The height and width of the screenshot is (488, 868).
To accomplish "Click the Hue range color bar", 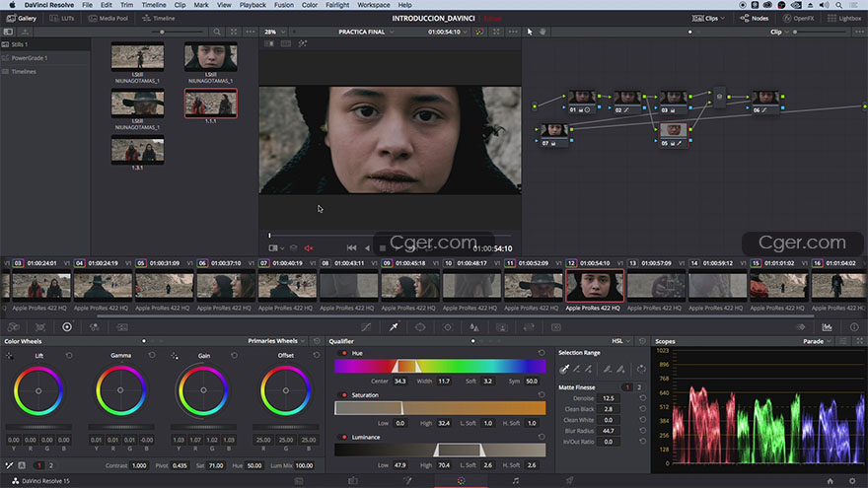I will 440,366.
